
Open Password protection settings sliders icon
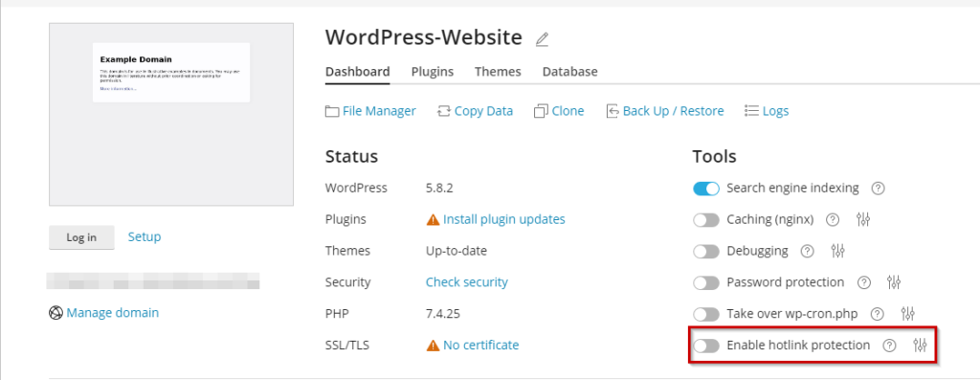894,282
